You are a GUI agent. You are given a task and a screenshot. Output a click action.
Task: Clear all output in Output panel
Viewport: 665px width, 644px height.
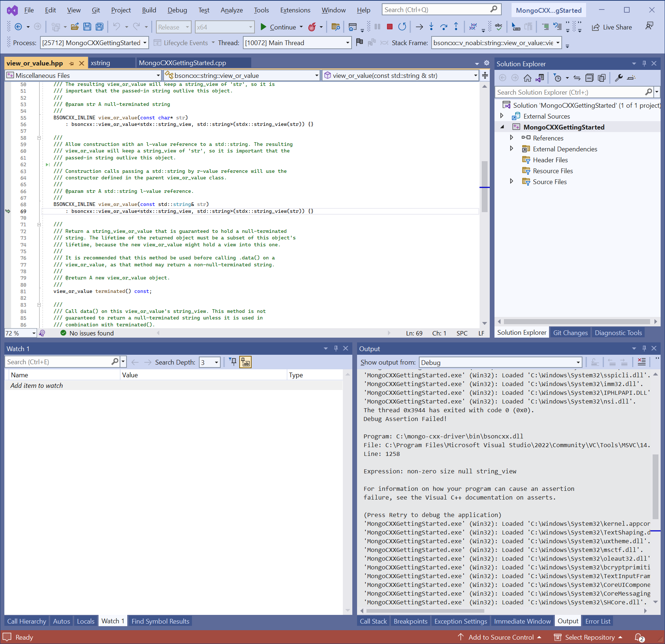pyautogui.click(x=642, y=362)
